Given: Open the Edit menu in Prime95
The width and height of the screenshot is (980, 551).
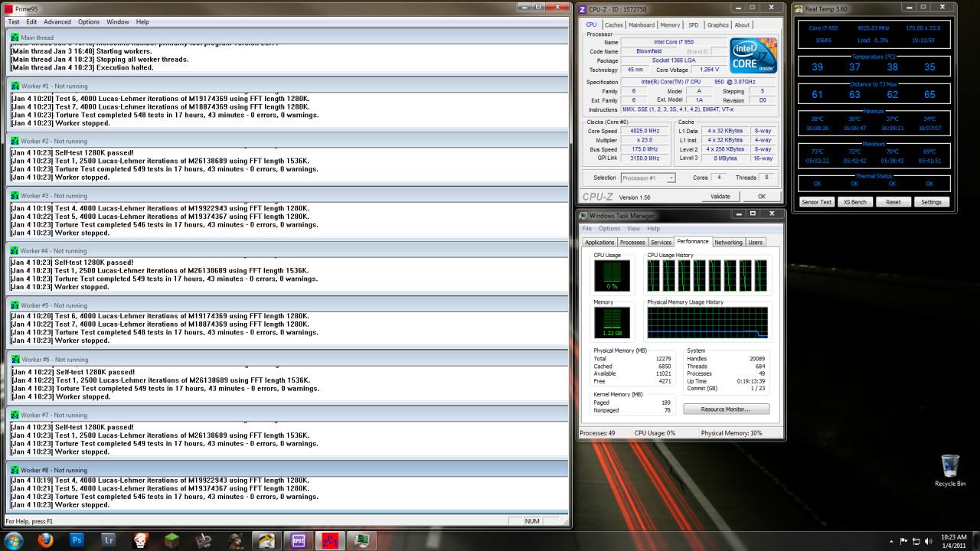Looking at the screenshot, I should click(x=32, y=21).
